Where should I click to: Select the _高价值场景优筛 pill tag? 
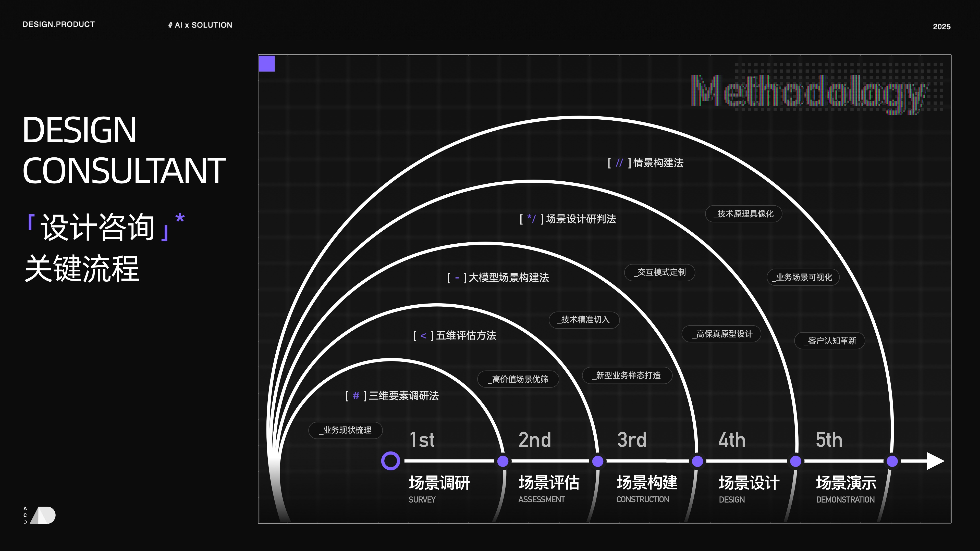click(x=518, y=379)
